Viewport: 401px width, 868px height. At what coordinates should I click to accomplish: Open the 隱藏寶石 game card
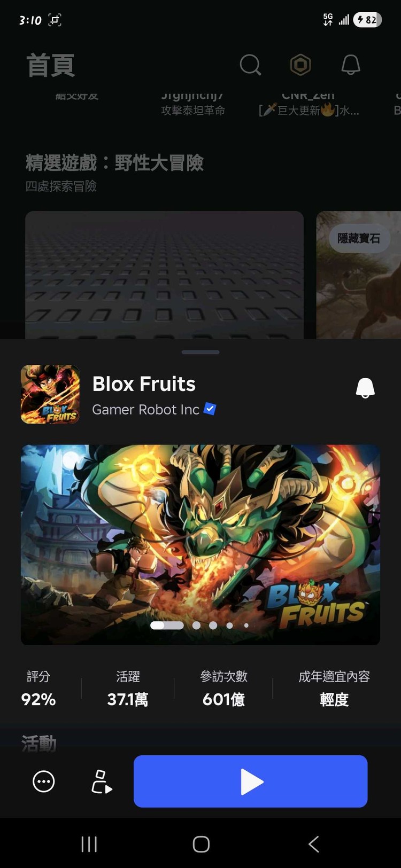pyautogui.click(x=359, y=275)
